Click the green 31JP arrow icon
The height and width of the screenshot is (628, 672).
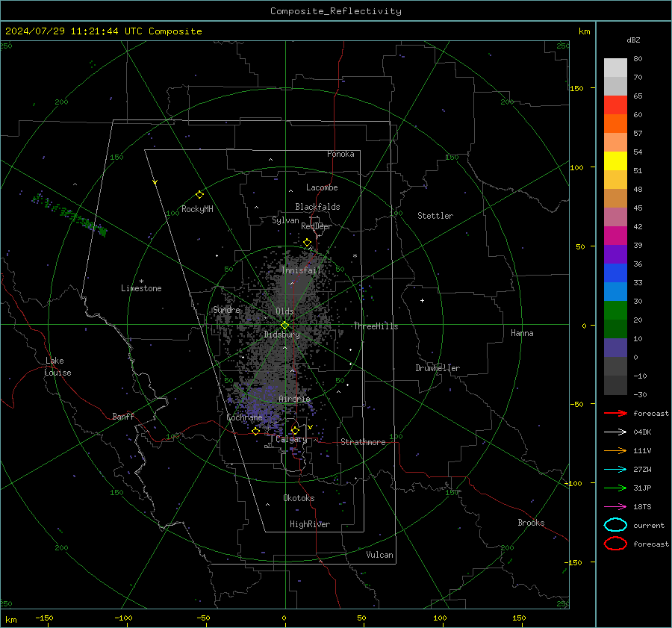tap(615, 488)
